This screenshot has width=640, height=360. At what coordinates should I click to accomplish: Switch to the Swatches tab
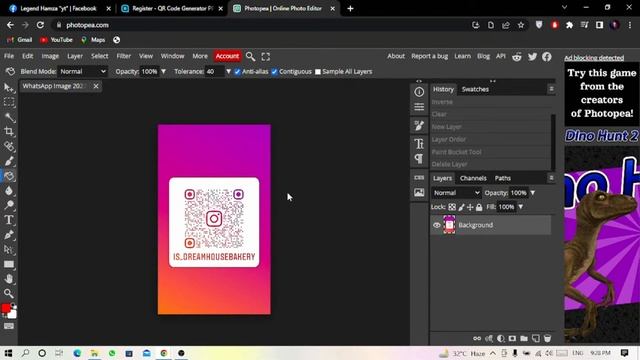click(475, 89)
